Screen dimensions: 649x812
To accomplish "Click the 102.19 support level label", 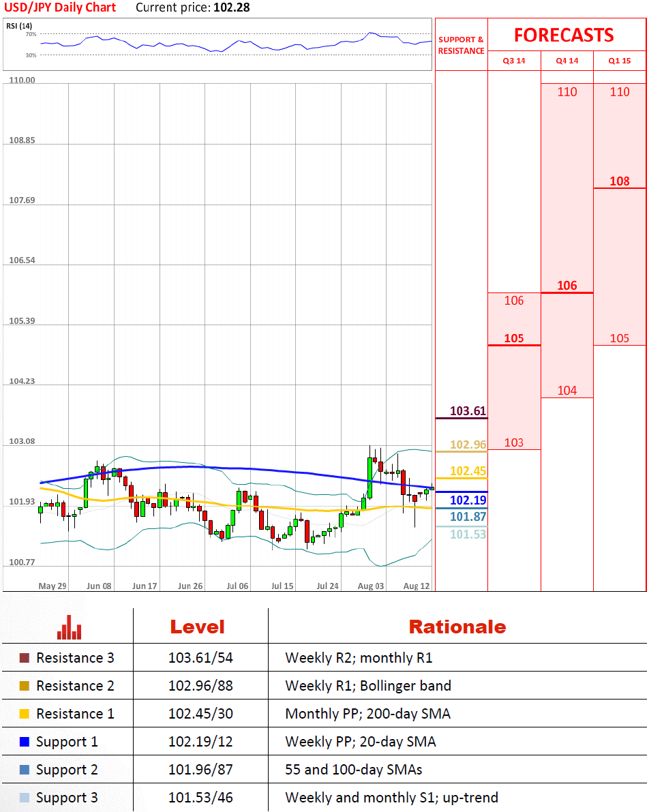I will 468,500.
